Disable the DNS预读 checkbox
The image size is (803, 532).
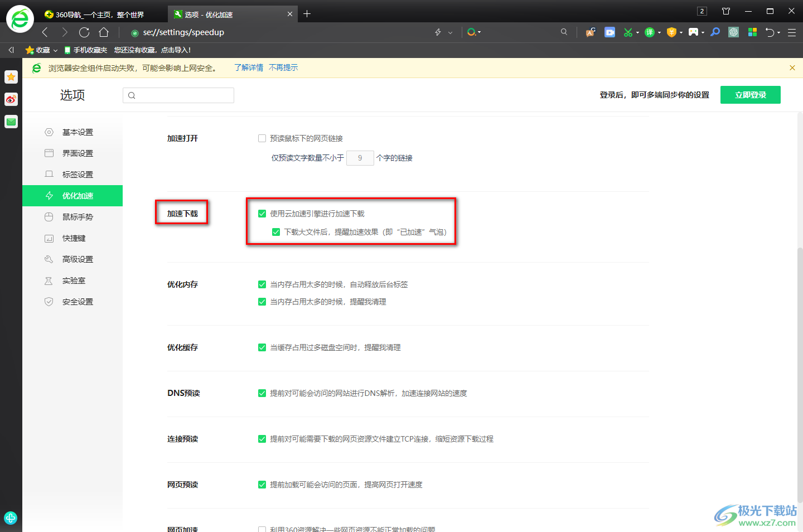tap(262, 393)
